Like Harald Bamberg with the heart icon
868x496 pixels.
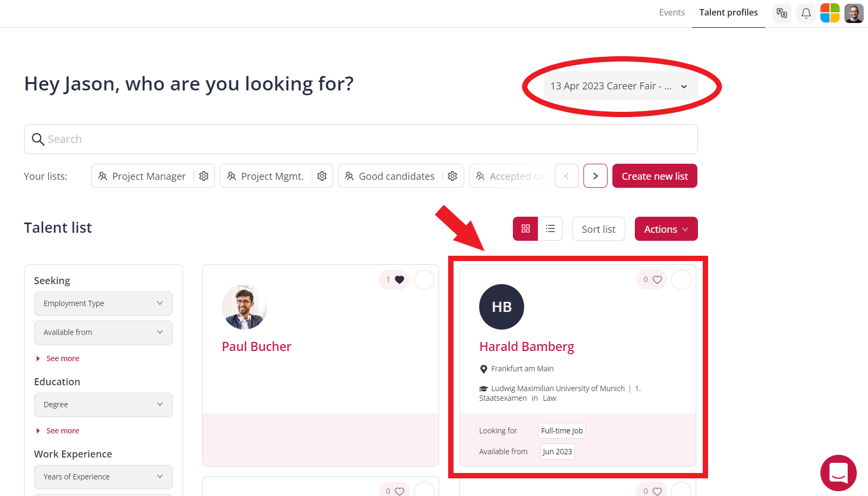pos(657,279)
